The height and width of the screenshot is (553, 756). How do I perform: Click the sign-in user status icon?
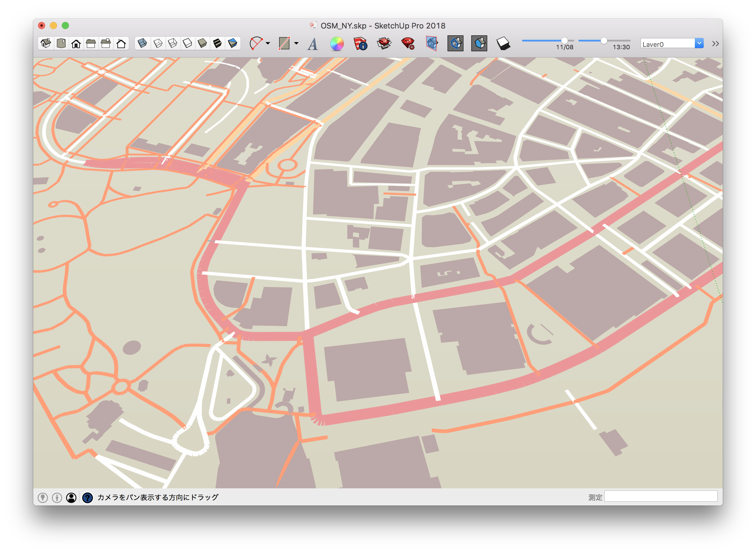(71, 498)
